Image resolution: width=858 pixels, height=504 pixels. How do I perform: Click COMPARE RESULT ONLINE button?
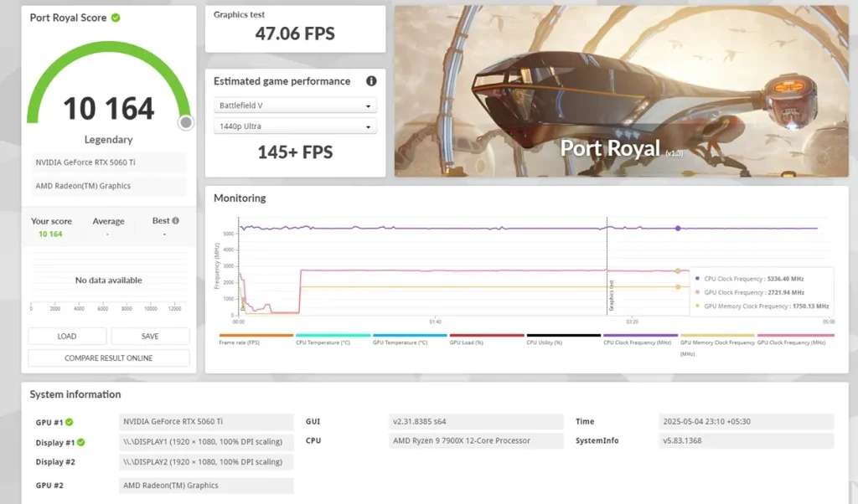coord(108,358)
